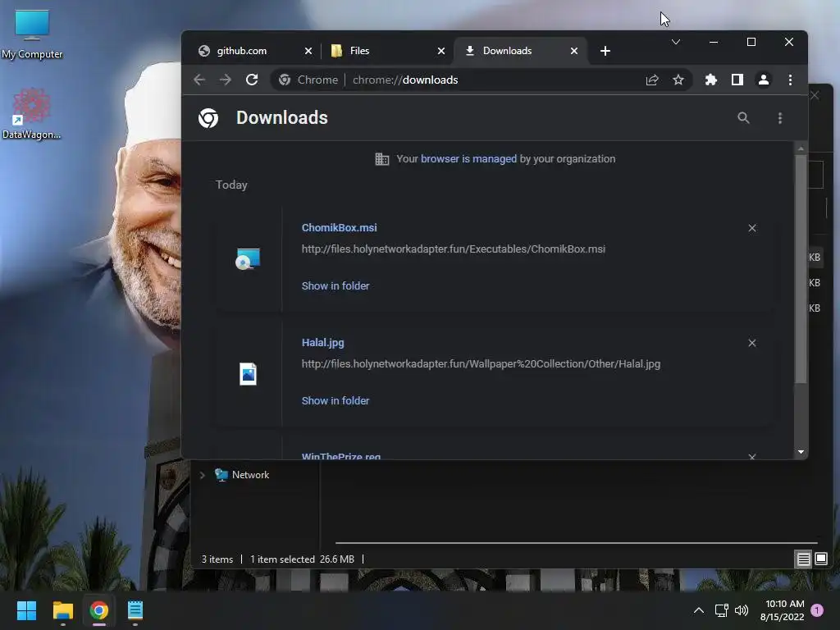Go forward in browser history
The height and width of the screenshot is (630, 840).
click(x=226, y=80)
